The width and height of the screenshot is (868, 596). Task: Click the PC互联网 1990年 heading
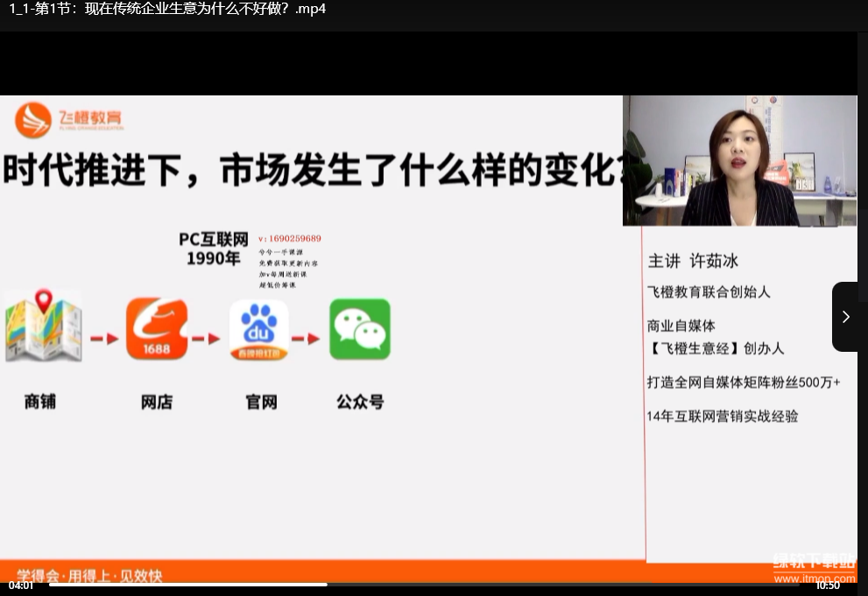(x=214, y=249)
